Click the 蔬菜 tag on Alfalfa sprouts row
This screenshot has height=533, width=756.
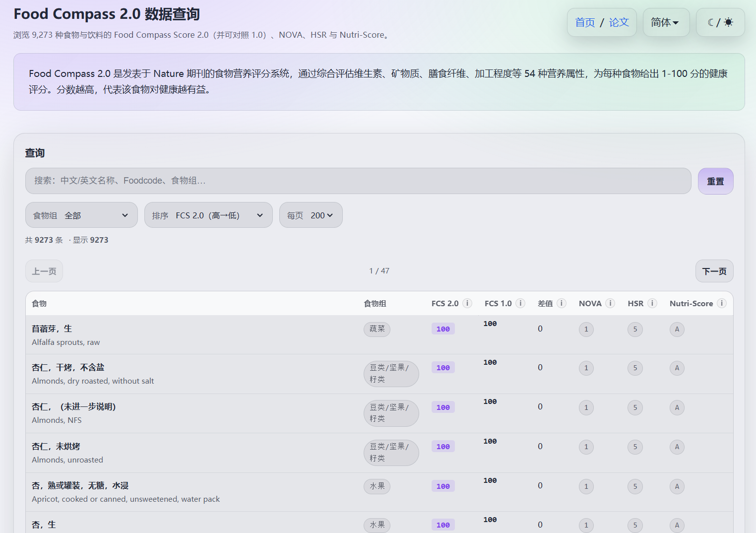(377, 329)
